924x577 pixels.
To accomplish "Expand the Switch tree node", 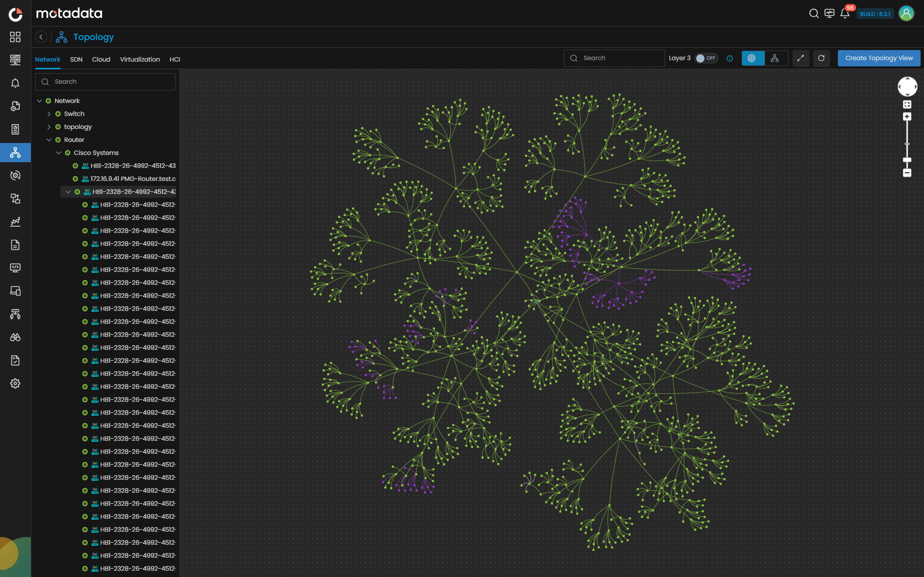I will pos(49,114).
